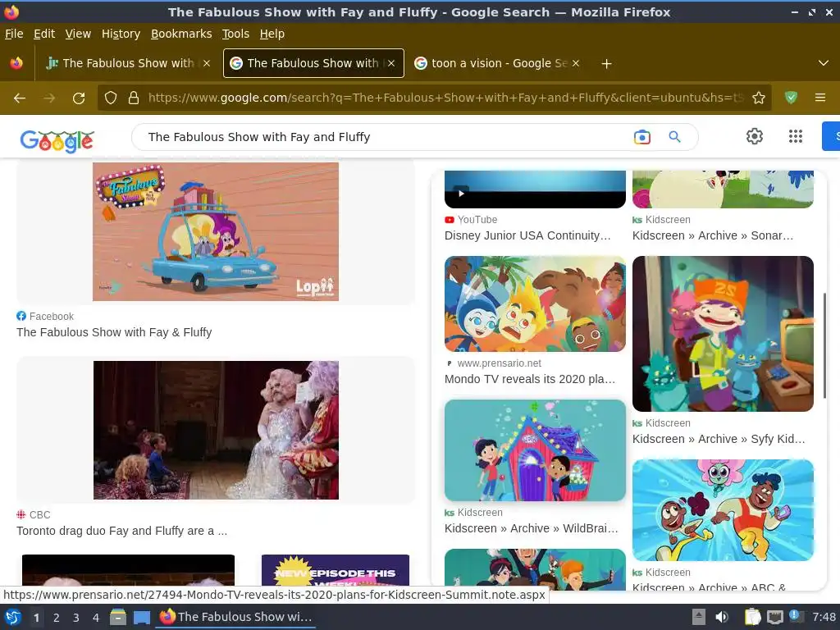Viewport: 840px width, 630px height.
Task: Switch to workspace 2
Action: point(57,618)
